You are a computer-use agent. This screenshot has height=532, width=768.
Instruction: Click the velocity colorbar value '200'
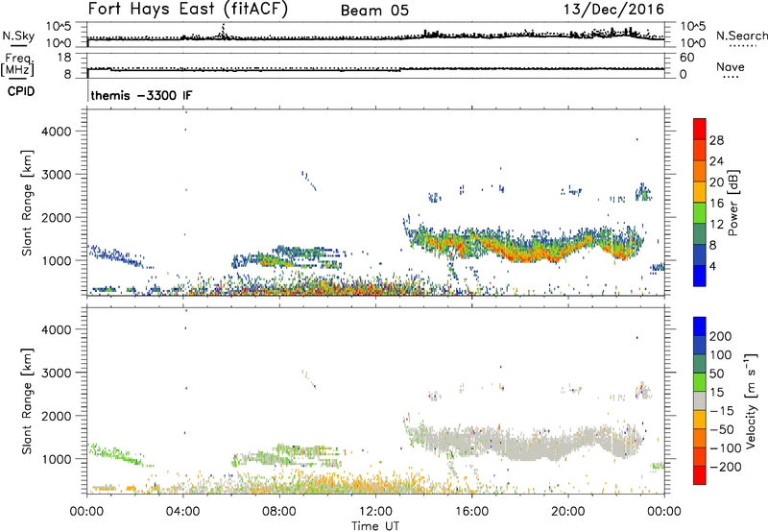tap(720, 336)
